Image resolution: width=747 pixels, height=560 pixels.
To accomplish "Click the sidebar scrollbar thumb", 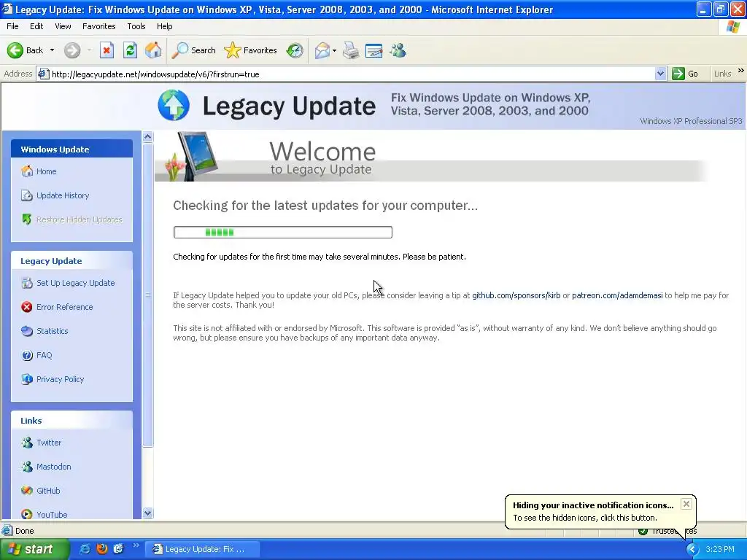I will [x=147, y=295].
